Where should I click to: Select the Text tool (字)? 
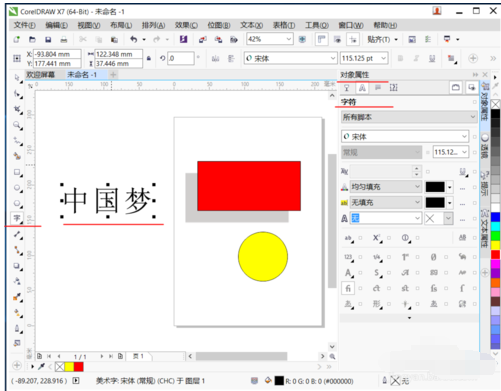pyautogui.click(x=17, y=218)
